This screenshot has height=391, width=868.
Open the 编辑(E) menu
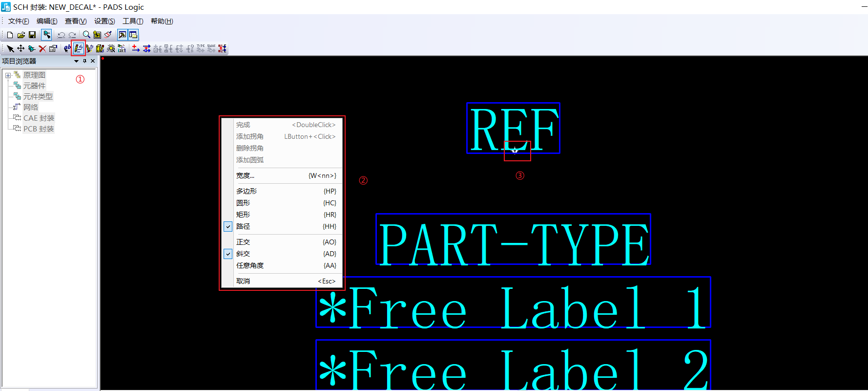(47, 21)
